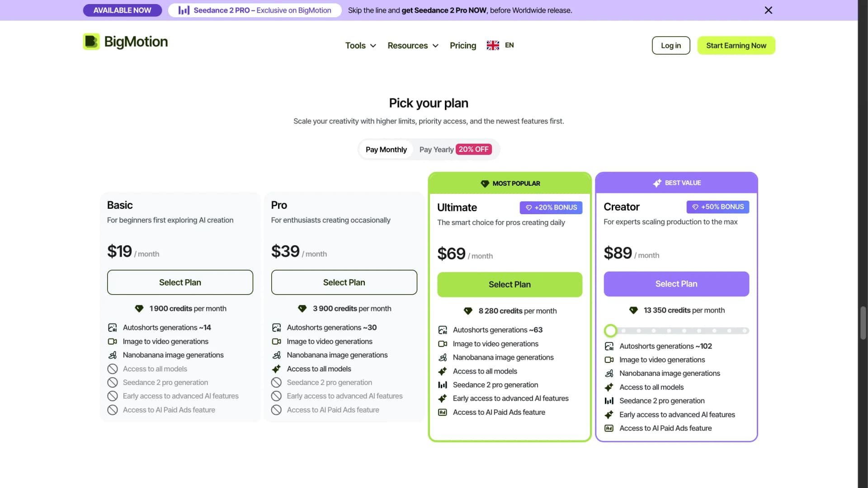
Task: Click the Image to video icon in Pro plan
Action: 276,341
